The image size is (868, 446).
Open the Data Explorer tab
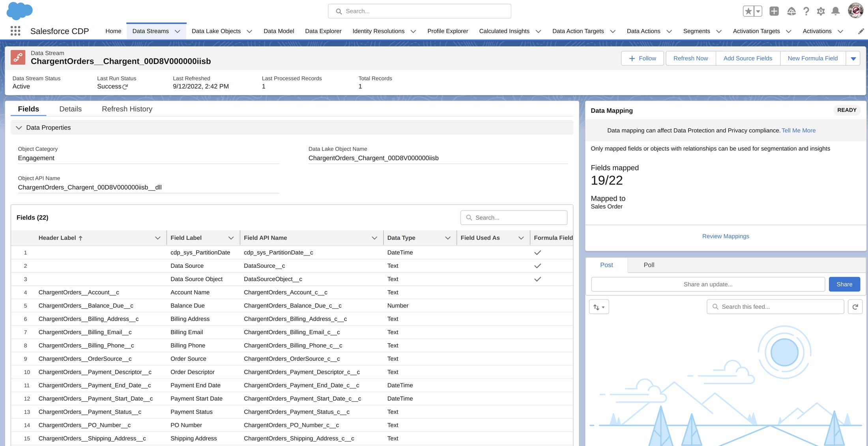coord(323,31)
